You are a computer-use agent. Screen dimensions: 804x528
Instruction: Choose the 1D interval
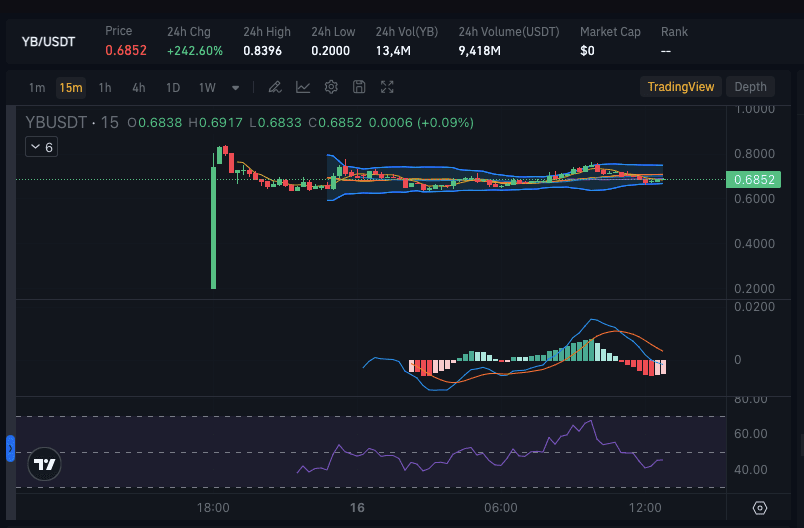tap(172, 87)
